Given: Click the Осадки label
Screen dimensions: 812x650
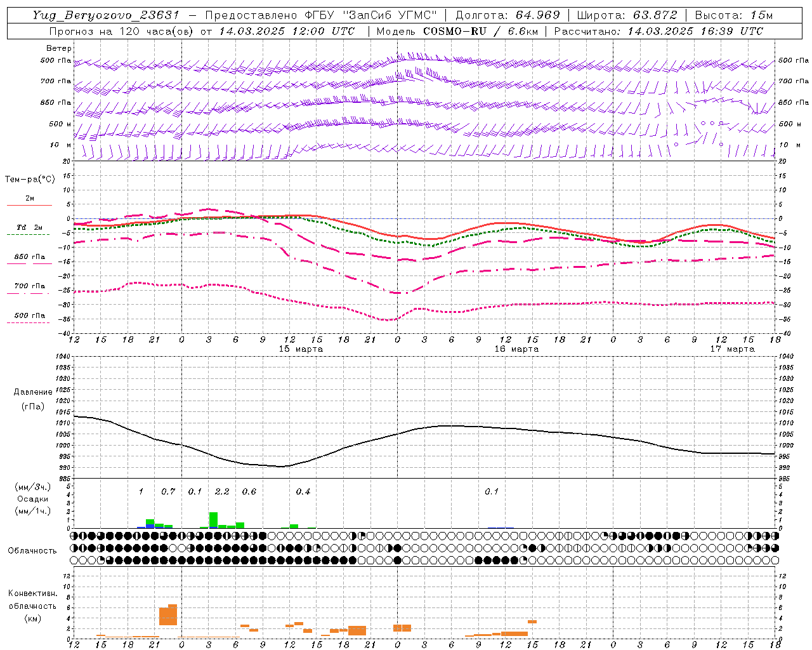Looking at the screenshot, I should tap(33, 499).
